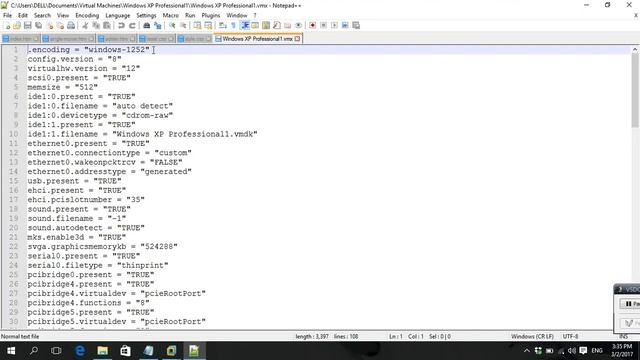Save the file with the Save icon
This screenshot has height=360, width=640.
27,25
